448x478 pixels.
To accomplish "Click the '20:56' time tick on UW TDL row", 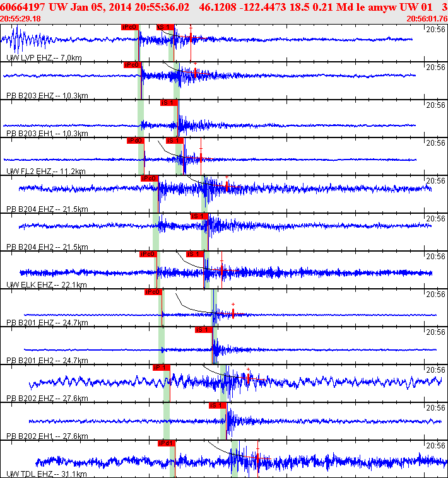I will pyautogui.click(x=435, y=445).
